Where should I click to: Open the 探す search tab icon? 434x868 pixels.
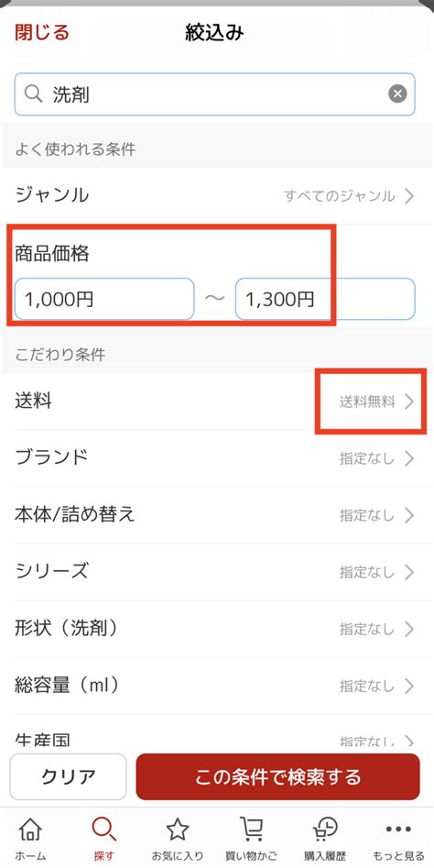pyautogui.click(x=103, y=830)
